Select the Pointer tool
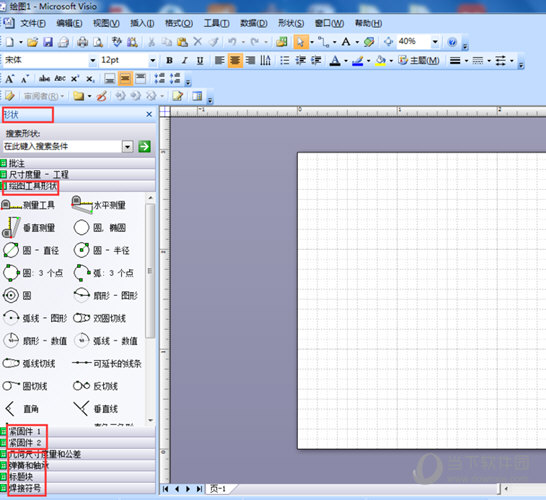 tap(300, 42)
